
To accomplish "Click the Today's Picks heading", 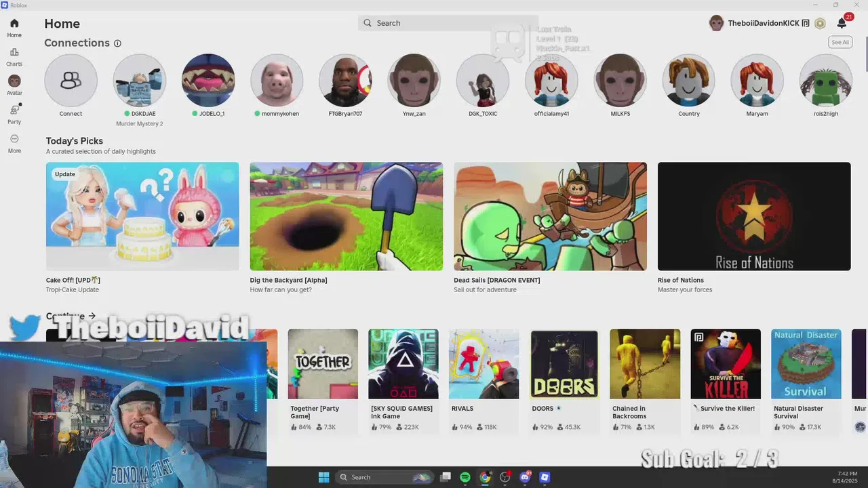I will 75,141.
